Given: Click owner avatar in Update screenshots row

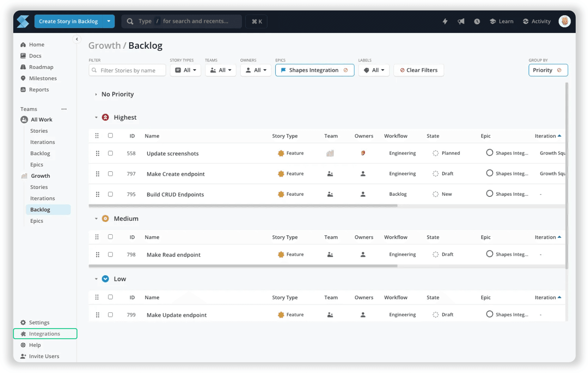Looking at the screenshot, I should [363, 153].
